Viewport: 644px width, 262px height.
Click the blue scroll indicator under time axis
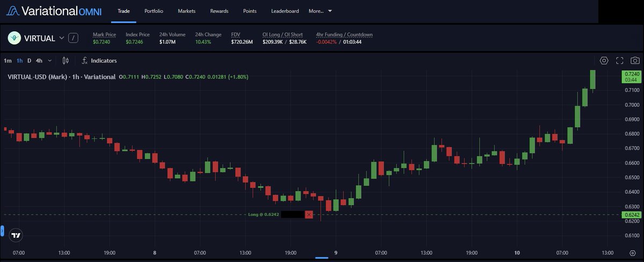coord(321,258)
